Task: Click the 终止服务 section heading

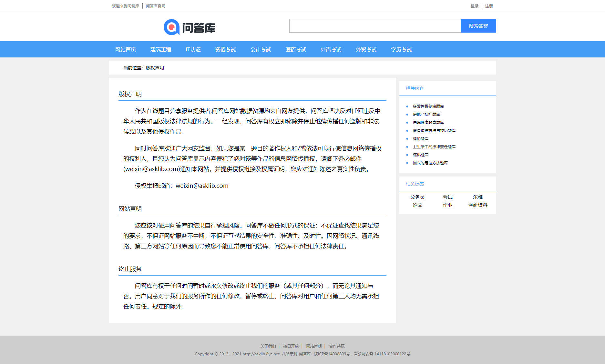Action: point(130,269)
